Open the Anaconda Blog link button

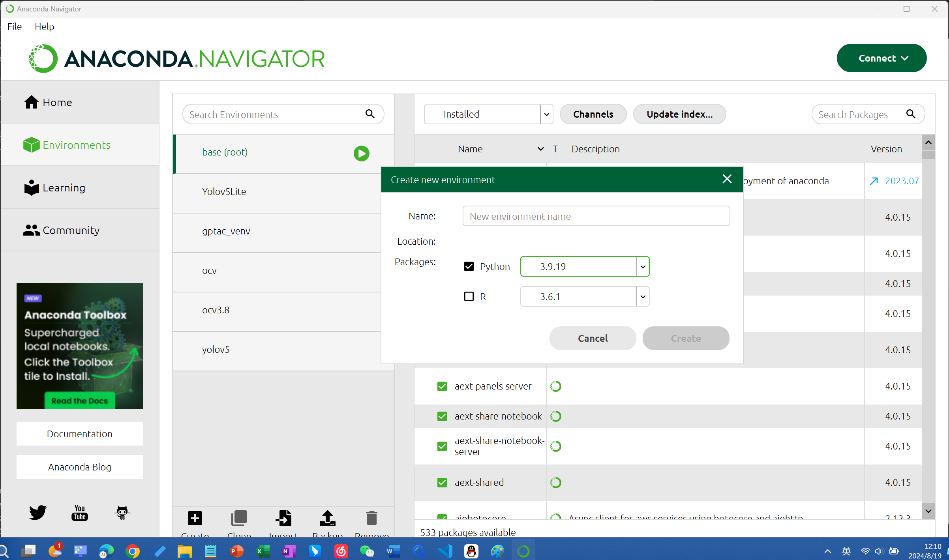tap(80, 467)
